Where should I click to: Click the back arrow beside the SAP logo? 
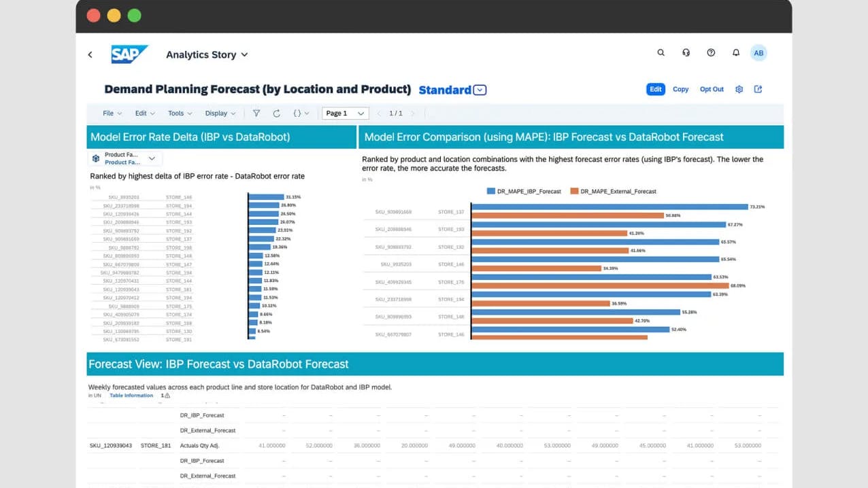[x=90, y=54]
